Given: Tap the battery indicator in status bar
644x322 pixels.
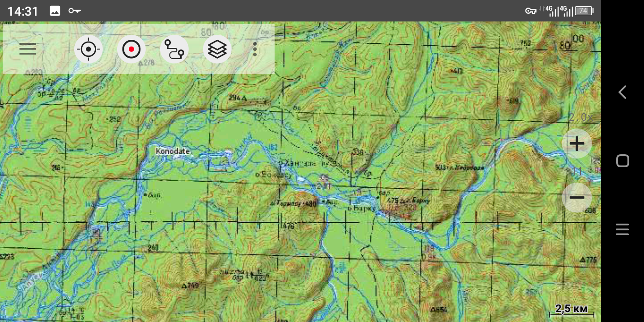Looking at the screenshot, I should point(584,11).
